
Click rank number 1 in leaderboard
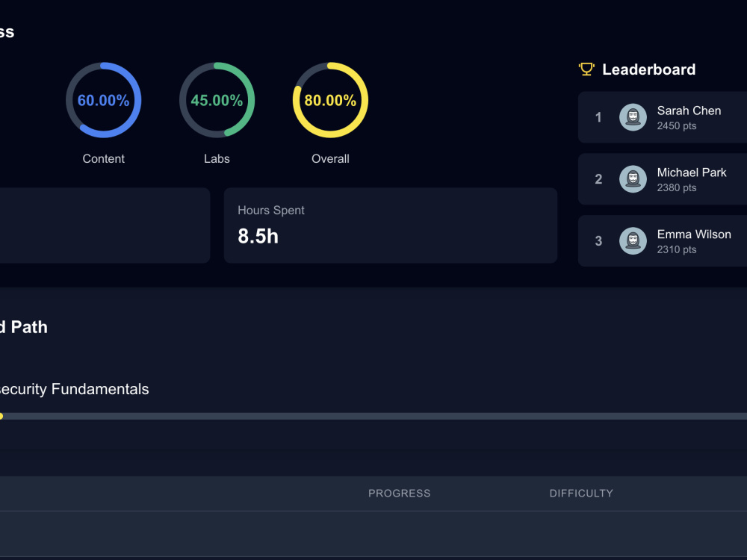tap(598, 117)
